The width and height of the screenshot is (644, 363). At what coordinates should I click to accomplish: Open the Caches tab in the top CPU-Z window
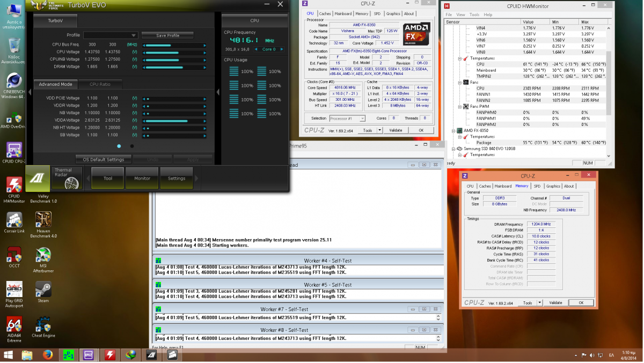tap(325, 14)
